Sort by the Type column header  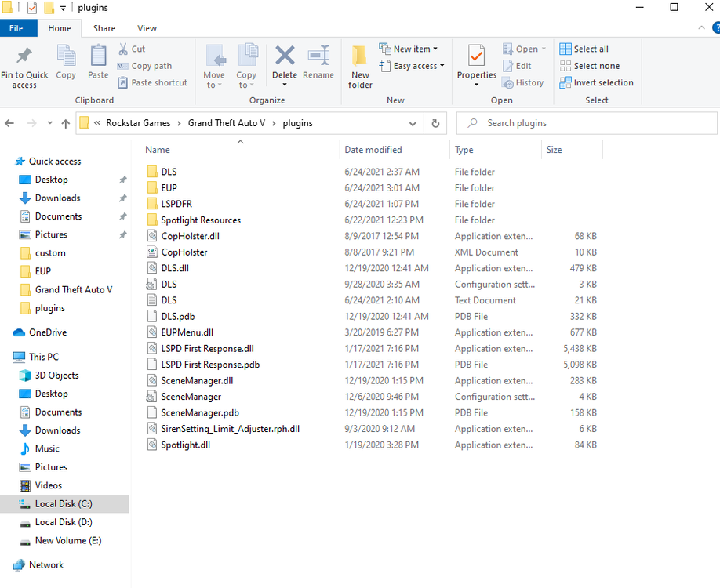point(464,150)
